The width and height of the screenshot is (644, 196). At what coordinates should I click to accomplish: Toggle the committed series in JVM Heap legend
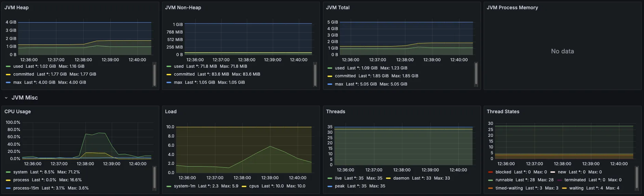tap(24, 74)
